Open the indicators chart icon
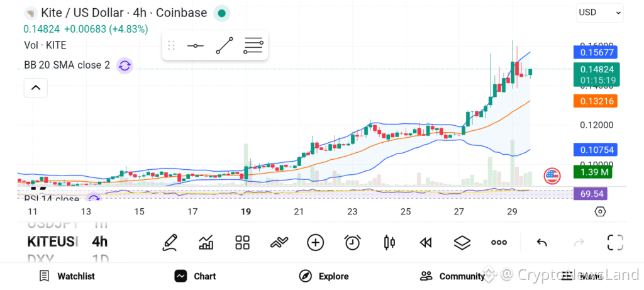644x290 pixels. (x=206, y=242)
